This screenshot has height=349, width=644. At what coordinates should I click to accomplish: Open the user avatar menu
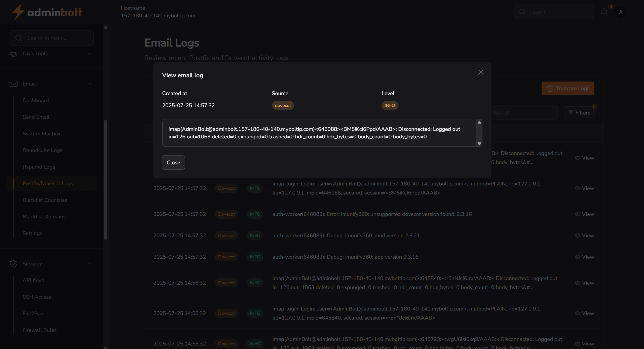(621, 12)
